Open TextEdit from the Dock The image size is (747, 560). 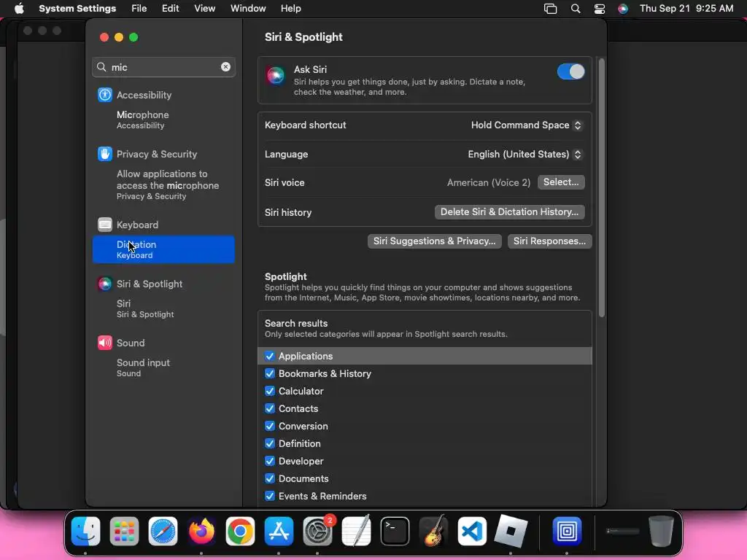(x=356, y=531)
